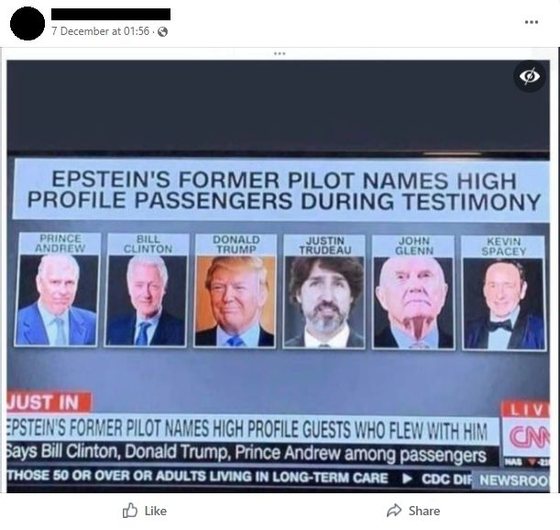Click the Kevin Spacey portrait in image
The image size is (560, 530).
(504, 304)
